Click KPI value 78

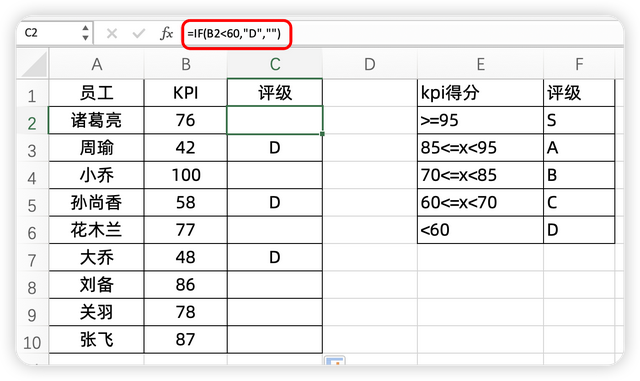pyautogui.click(x=186, y=312)
